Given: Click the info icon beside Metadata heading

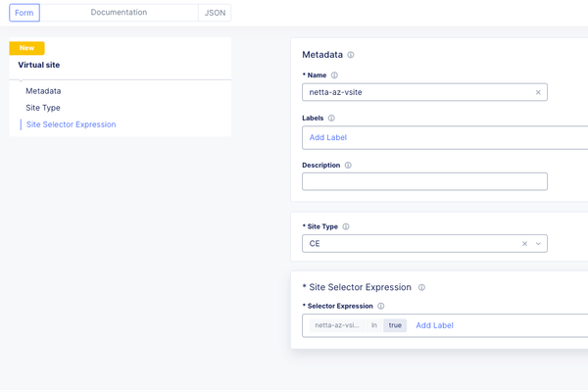Looking at the screenshot, I should [x=351, y=55].
